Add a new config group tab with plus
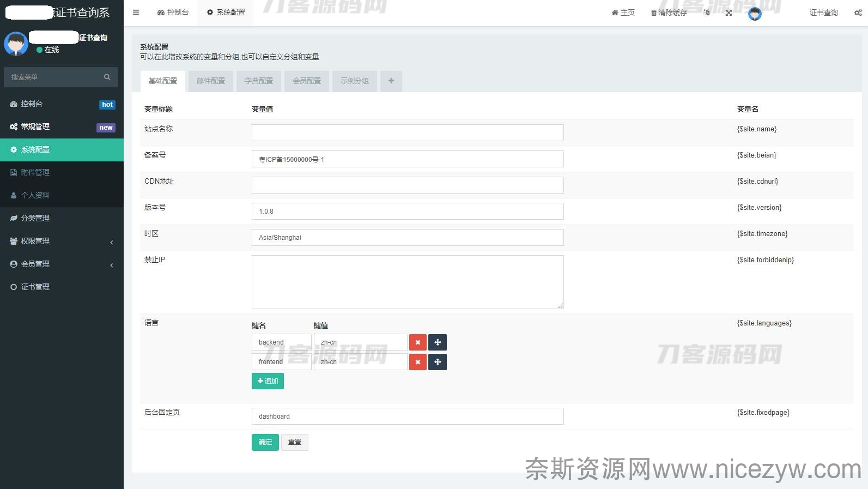This screenshot has height=489, width=868. (x=391, y=81)
